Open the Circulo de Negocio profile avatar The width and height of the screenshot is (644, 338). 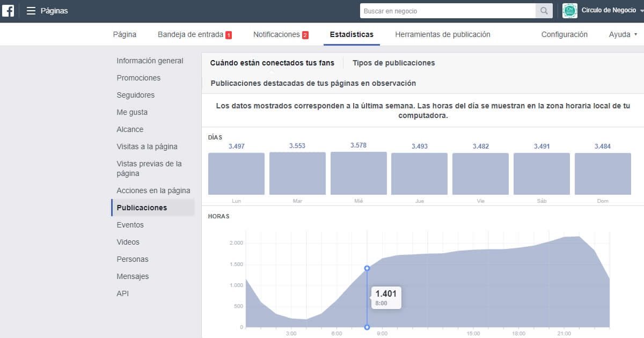tap(569, 11)
